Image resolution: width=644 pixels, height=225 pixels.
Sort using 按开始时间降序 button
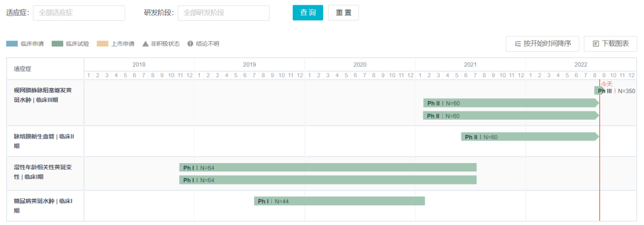[x=543, y=44]
